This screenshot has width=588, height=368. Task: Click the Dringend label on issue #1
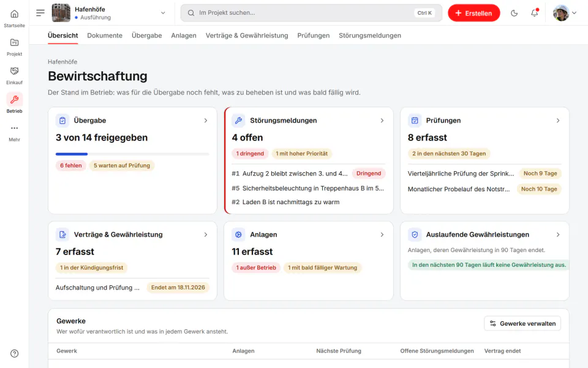click(369, 174)
